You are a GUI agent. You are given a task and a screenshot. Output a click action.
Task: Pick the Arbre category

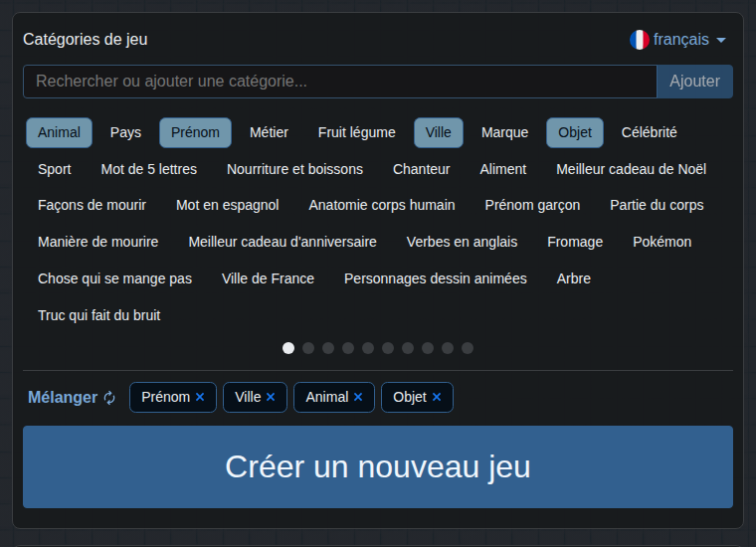tap(573, 278)
